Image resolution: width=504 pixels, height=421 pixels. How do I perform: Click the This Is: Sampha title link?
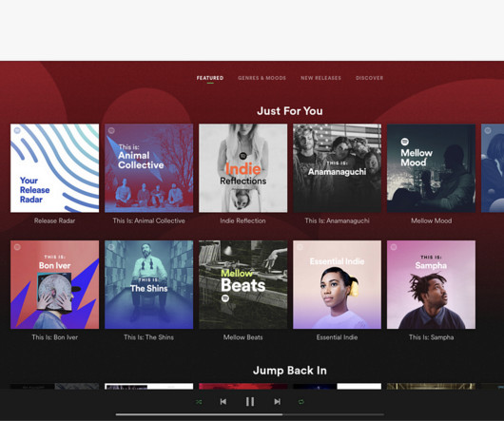[x=431, y=337]
